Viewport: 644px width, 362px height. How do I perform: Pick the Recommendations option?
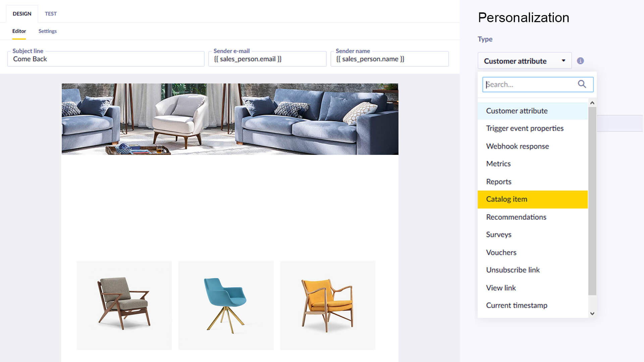(x=533, y=217)
